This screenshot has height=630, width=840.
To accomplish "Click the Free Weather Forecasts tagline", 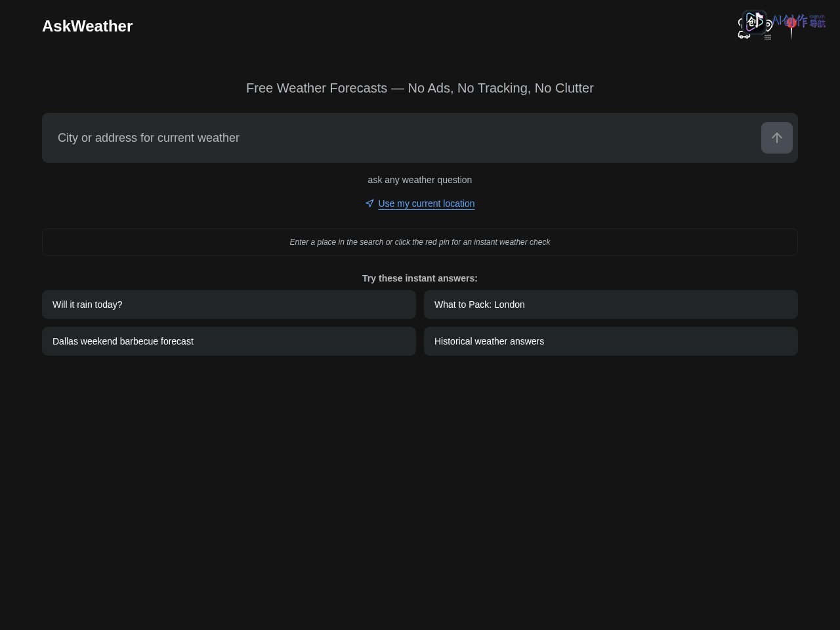I will click(420, 88).
